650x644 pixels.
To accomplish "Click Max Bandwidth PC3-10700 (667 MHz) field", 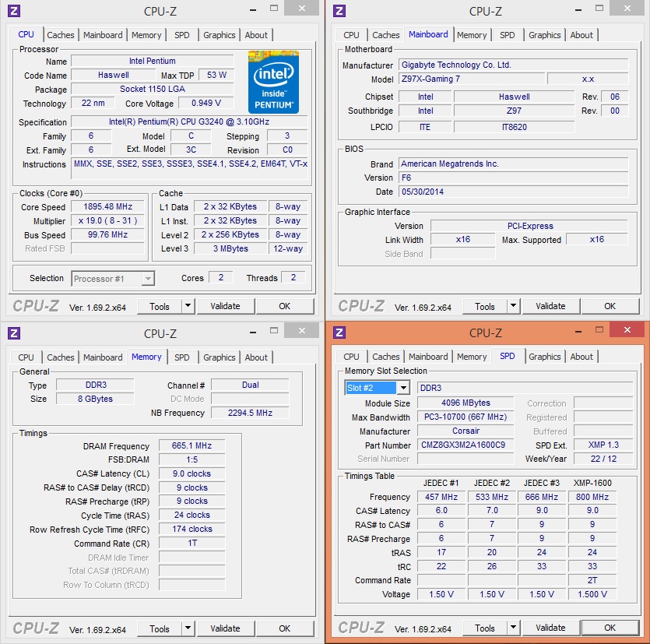I will 466,417.
